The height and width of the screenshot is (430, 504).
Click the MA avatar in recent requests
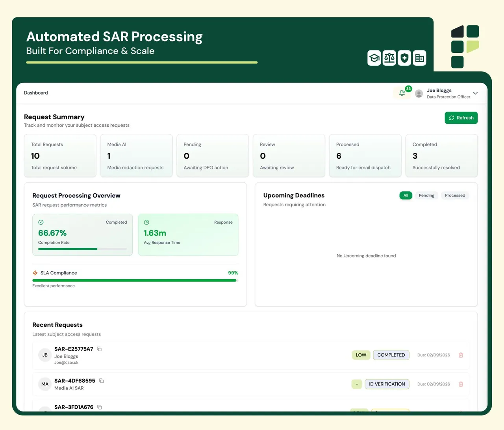(x=45, y=384)
